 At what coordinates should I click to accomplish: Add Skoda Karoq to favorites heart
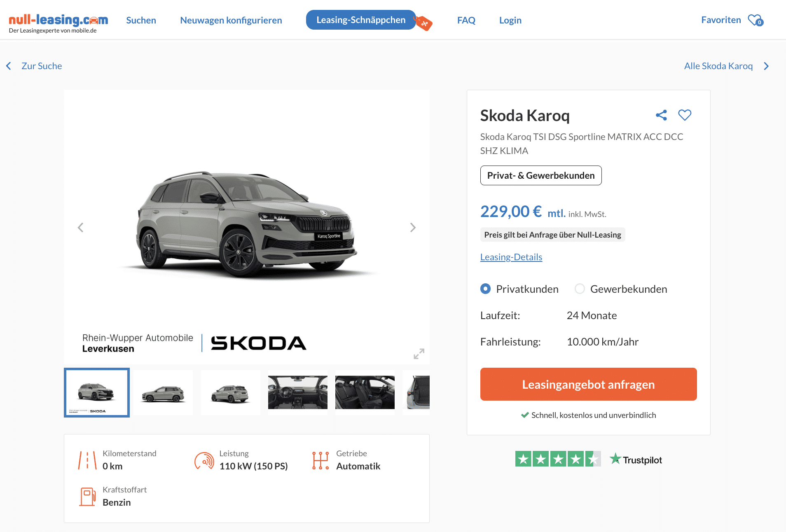685,115
